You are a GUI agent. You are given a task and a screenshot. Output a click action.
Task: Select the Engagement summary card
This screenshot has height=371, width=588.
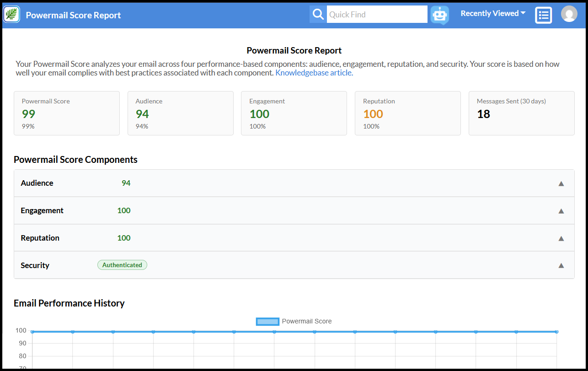click(x=294, y=113)
